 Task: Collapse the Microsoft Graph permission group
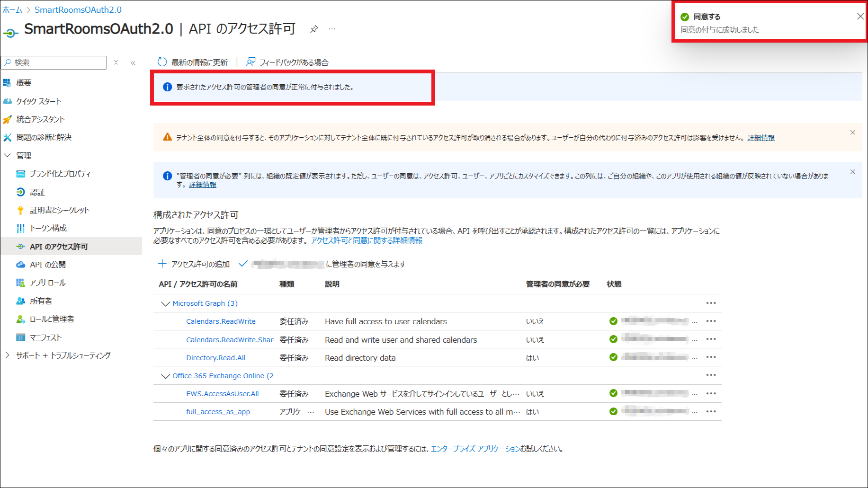165,303
